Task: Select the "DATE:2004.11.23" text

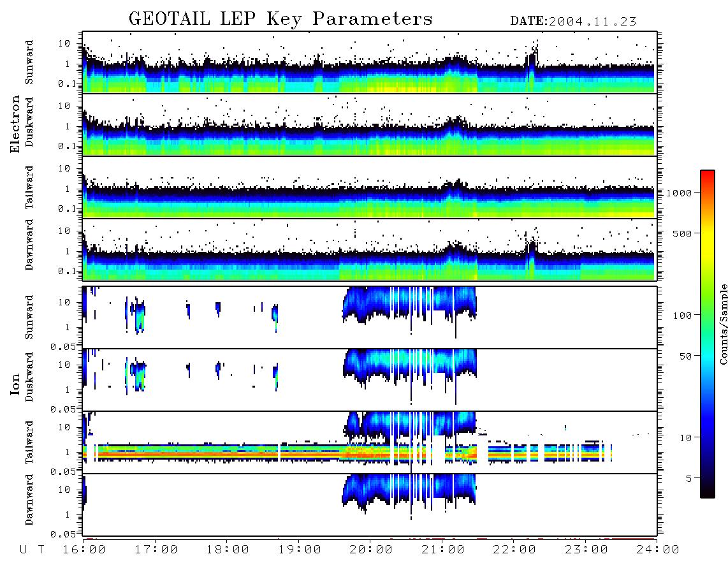Action: [573, 22]
